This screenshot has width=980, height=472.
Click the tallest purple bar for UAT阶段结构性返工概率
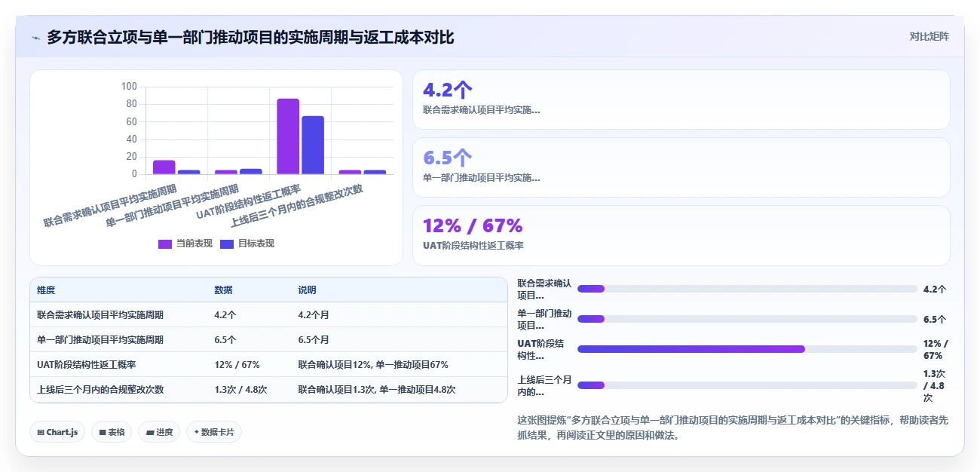(288, 136)
